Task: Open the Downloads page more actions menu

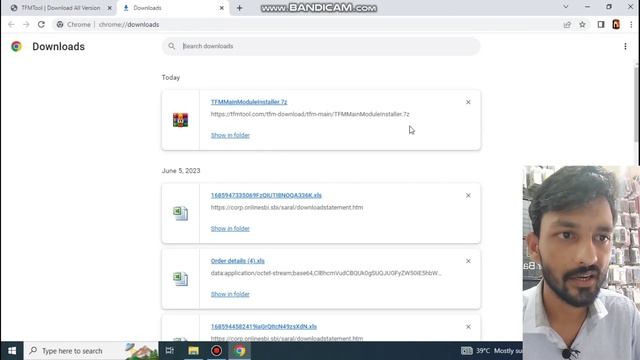Action: coord(625,47)
